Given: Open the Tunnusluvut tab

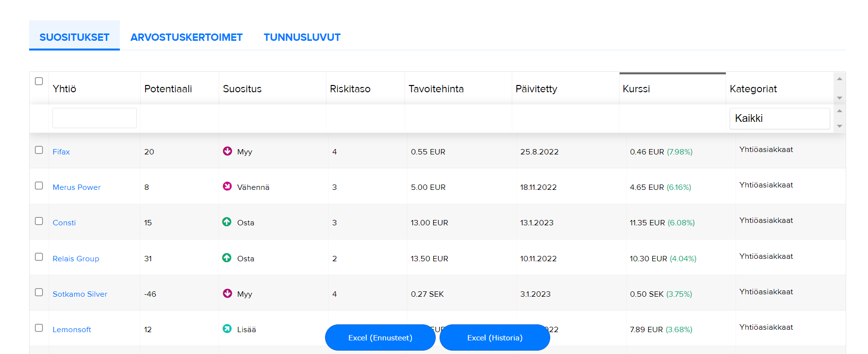Looking at the screenshot, I should pos(302,37).
